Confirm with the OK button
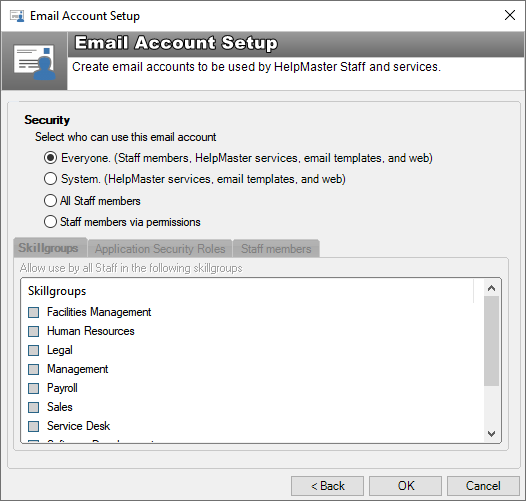 (x=406, y=486)
